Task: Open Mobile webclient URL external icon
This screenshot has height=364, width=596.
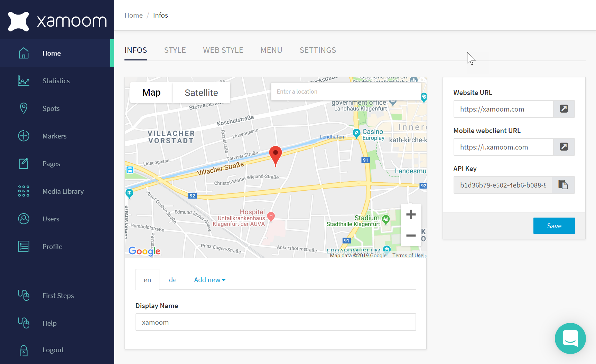Action: [564, 147]
